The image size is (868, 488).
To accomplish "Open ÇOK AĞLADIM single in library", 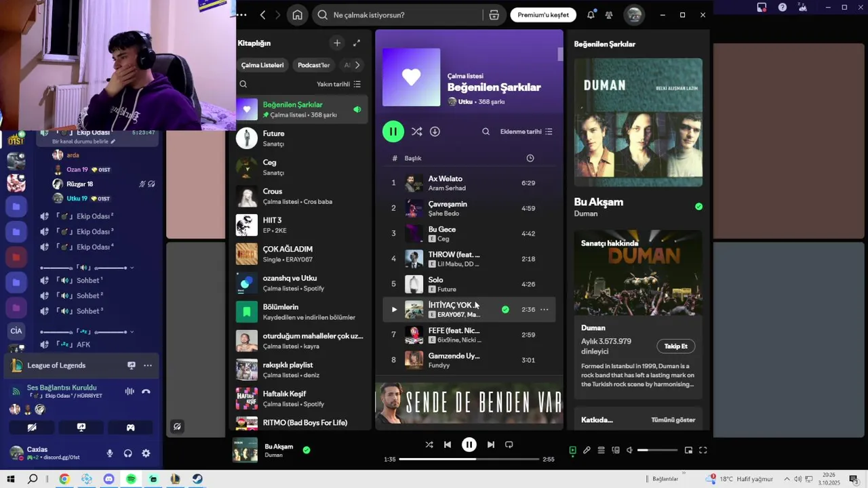I will [302, 253].
